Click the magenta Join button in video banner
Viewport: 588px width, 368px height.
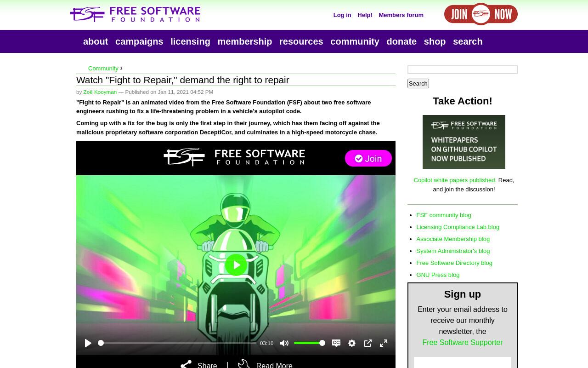click(x=368, y=158)
